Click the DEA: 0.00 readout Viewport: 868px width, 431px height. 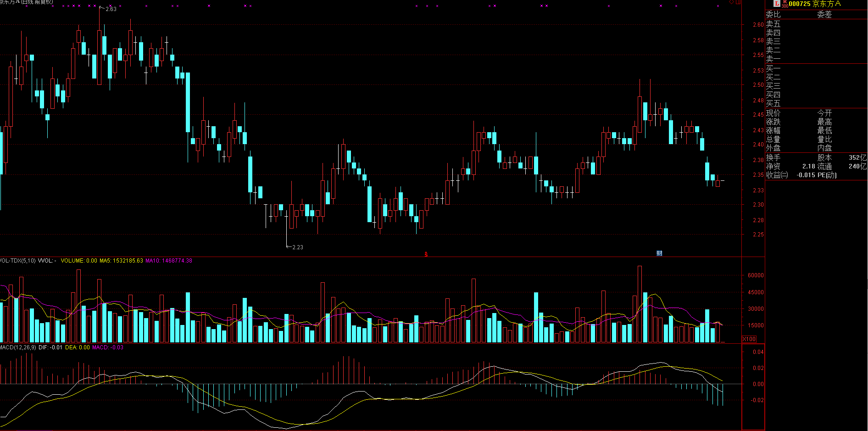coord(78,347)
